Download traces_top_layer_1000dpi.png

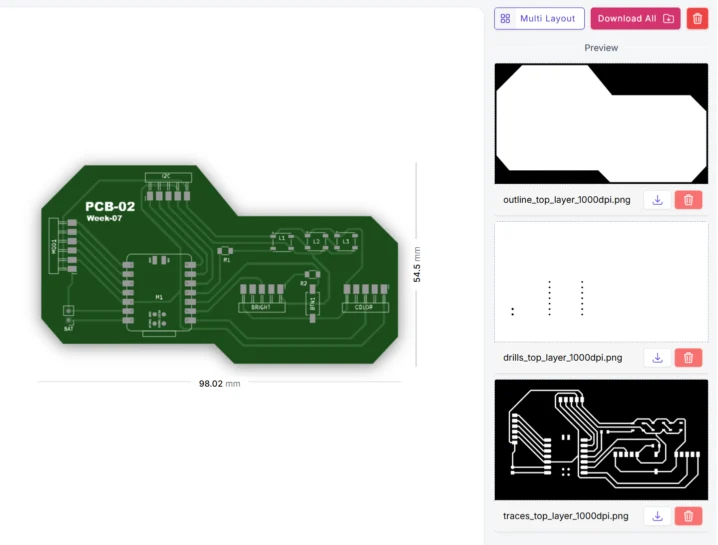(657, 516)
